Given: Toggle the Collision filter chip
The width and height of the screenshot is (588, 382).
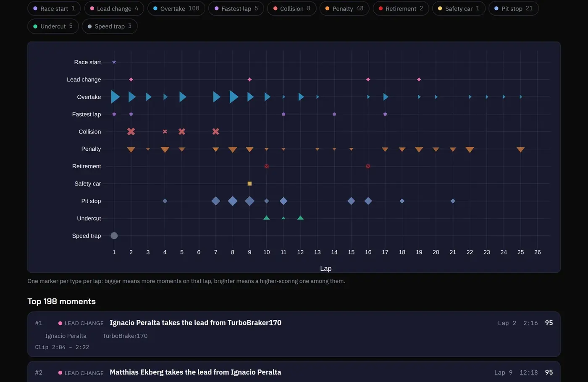Looking at the screenshot, I should tap(291, 8).
